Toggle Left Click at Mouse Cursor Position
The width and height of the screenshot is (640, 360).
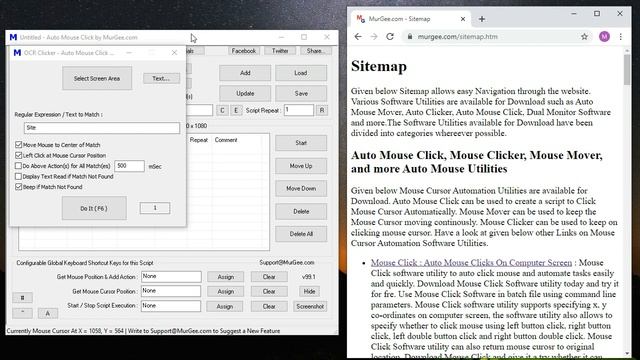[18, 155]
